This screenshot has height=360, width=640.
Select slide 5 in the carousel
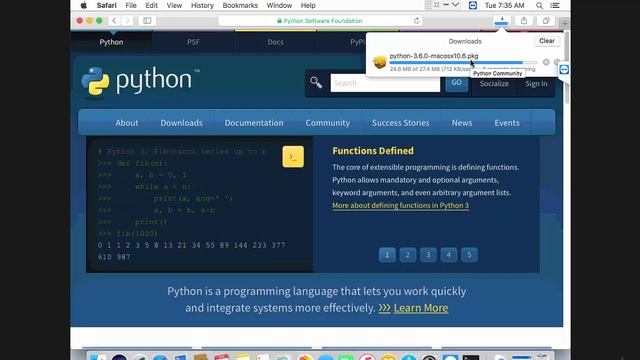[469, 255]
